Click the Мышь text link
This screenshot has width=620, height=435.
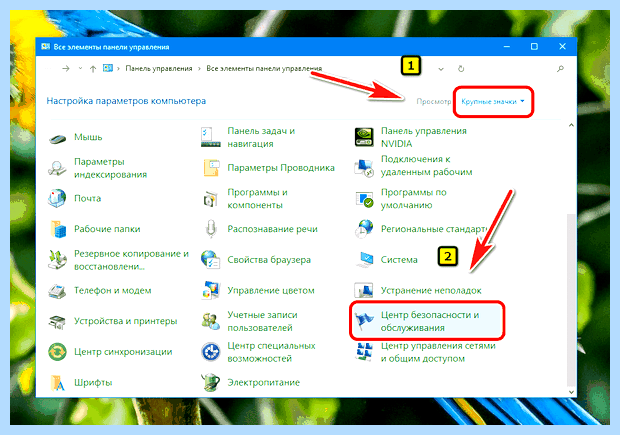[88, 137]
